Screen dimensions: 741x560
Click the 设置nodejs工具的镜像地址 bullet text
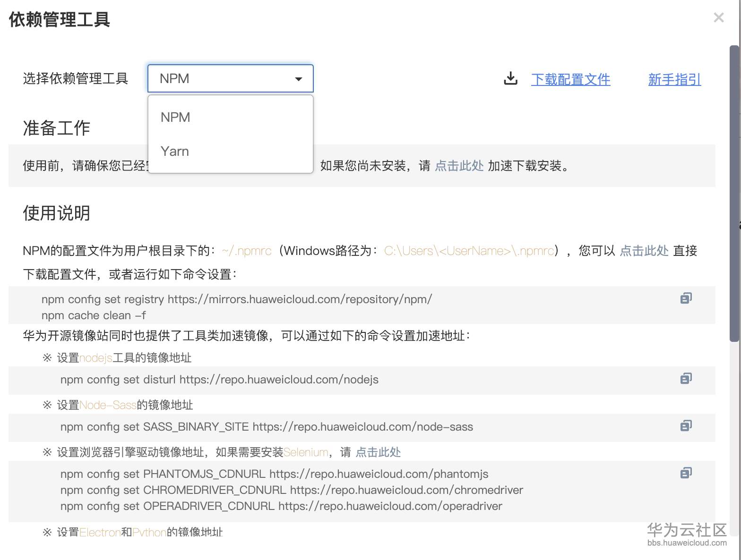tap(124, 358)
